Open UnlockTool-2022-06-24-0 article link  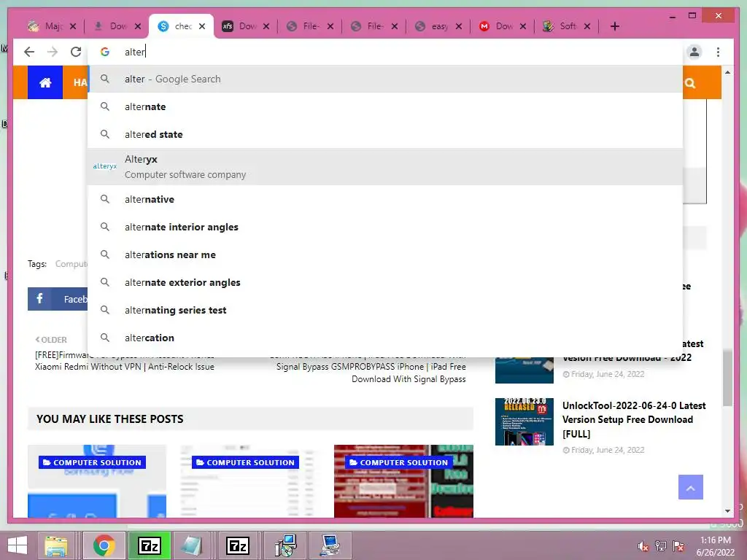point(634,419)
